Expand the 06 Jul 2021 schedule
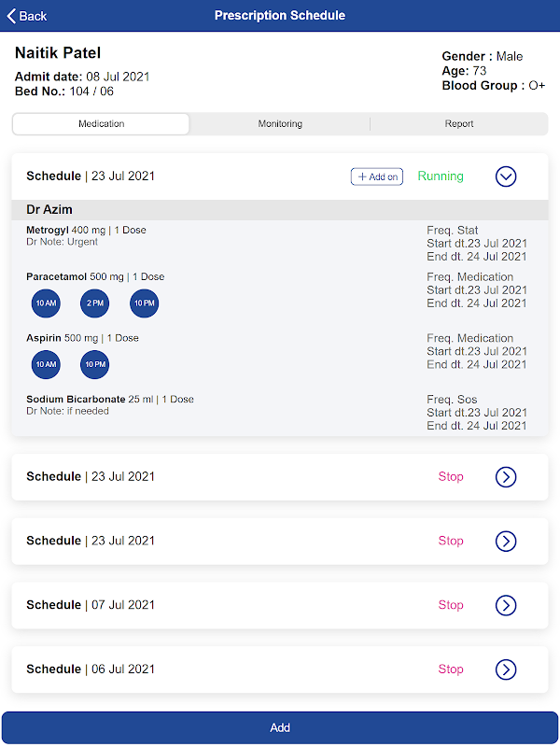 tap(506, 669)
